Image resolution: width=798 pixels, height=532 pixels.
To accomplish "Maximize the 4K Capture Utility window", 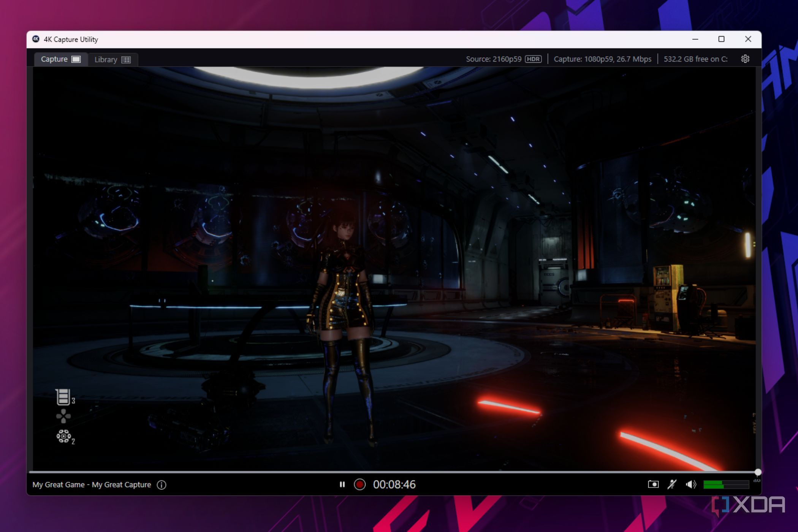I will 721,39.
